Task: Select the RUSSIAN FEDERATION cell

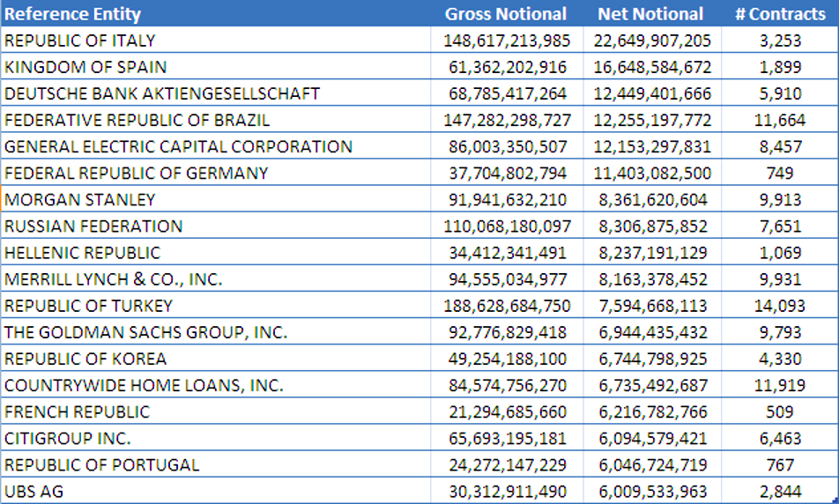Action: point(93,226)
